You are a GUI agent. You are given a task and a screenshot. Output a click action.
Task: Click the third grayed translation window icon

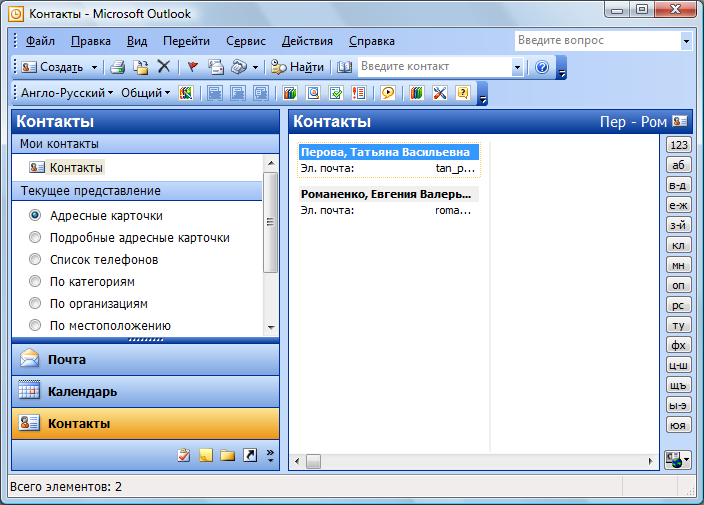260,93
